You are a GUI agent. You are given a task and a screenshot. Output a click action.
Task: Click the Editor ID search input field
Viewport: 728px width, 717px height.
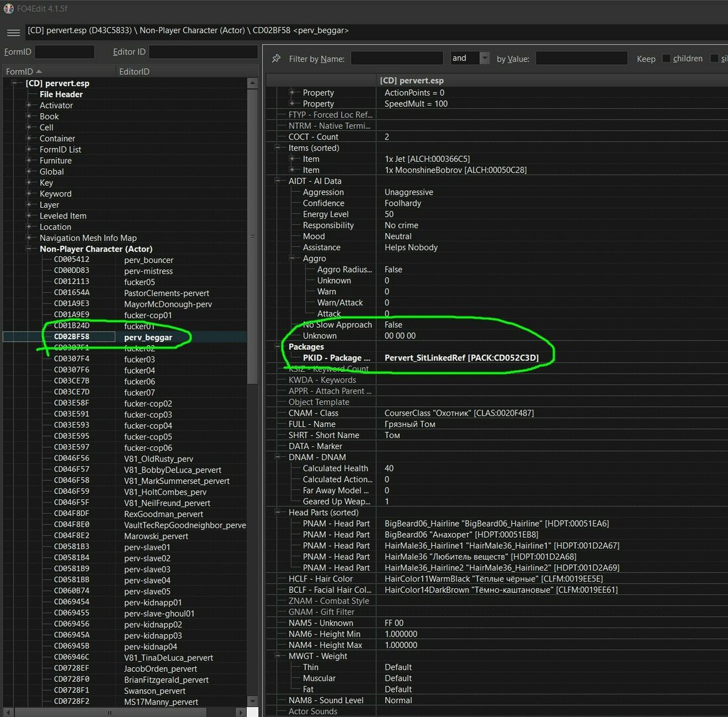click(x=203, y=52)
